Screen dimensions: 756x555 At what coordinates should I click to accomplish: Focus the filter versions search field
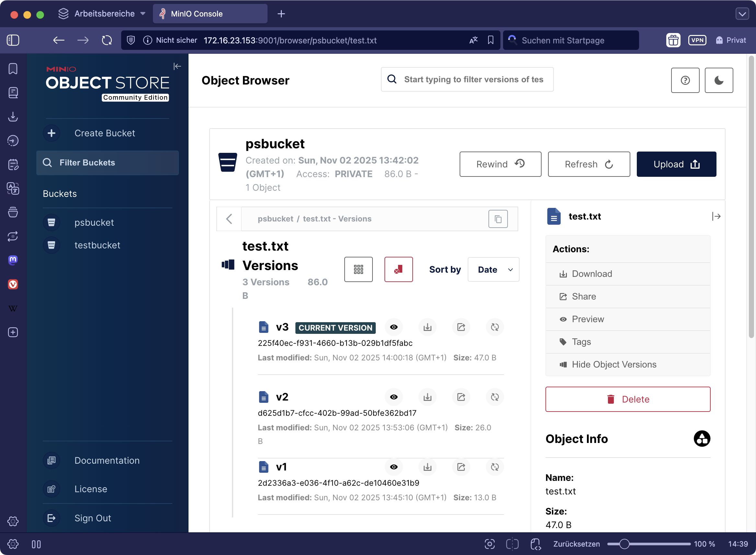[x=473, y=80]
